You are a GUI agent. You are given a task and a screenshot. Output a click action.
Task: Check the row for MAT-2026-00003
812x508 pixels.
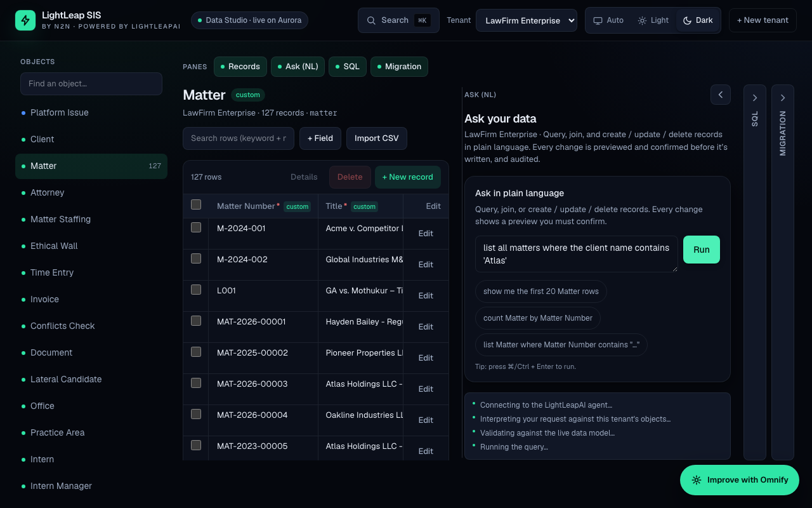tap(196, 383)
